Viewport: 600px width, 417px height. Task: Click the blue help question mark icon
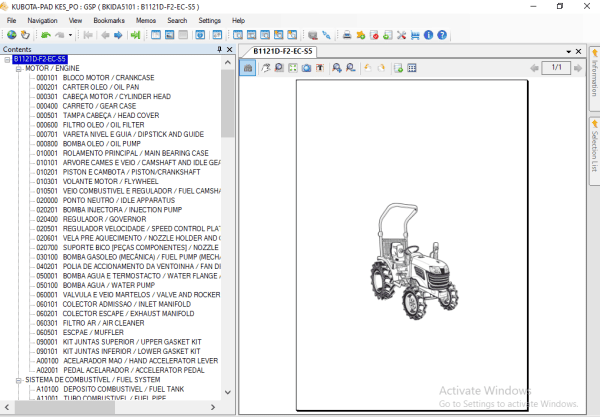pyautogui.click(x=442, y=35)
